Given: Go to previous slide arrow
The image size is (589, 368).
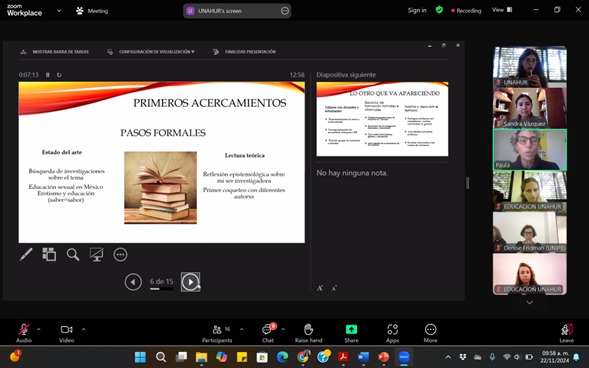Looking at the screenshot, I should tap(133, 282).
